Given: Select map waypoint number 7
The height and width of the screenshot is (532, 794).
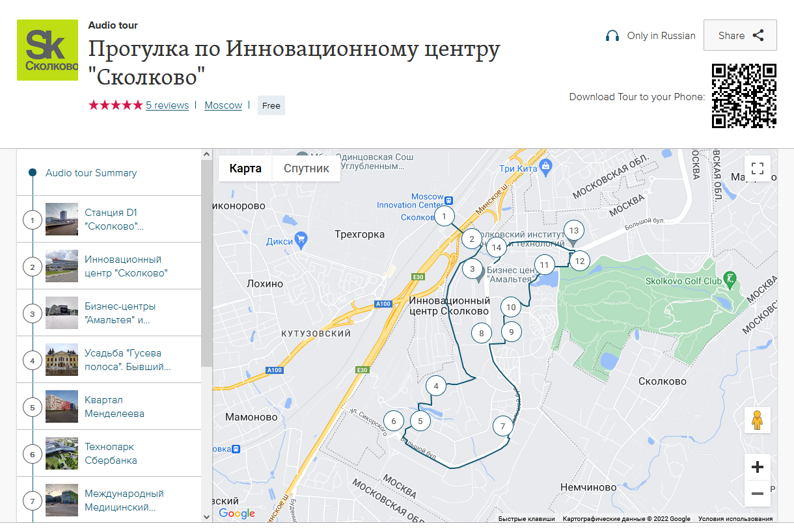Looking at the screenshot, I should tap(502, 427).
